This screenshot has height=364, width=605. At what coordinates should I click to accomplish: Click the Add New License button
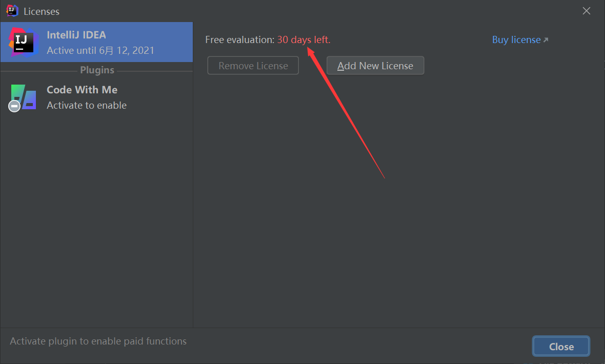[375, 66]
